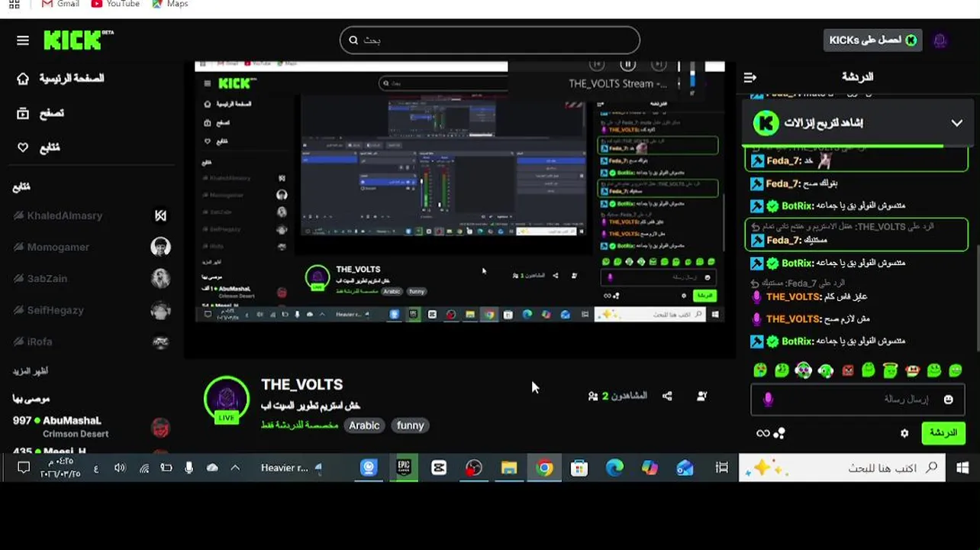
Task: Open the chat settings gear
Action: point(904,433)
